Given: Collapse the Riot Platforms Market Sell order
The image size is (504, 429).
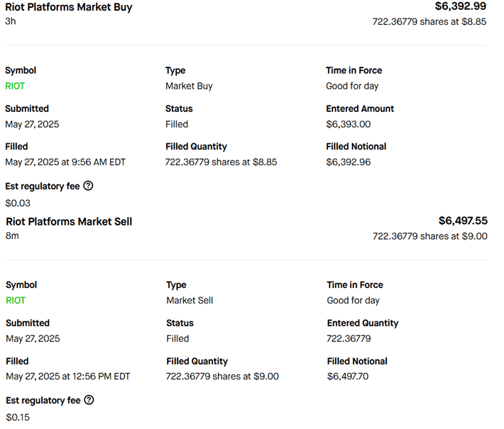Looking at the screenshot, I should [69, 221].
